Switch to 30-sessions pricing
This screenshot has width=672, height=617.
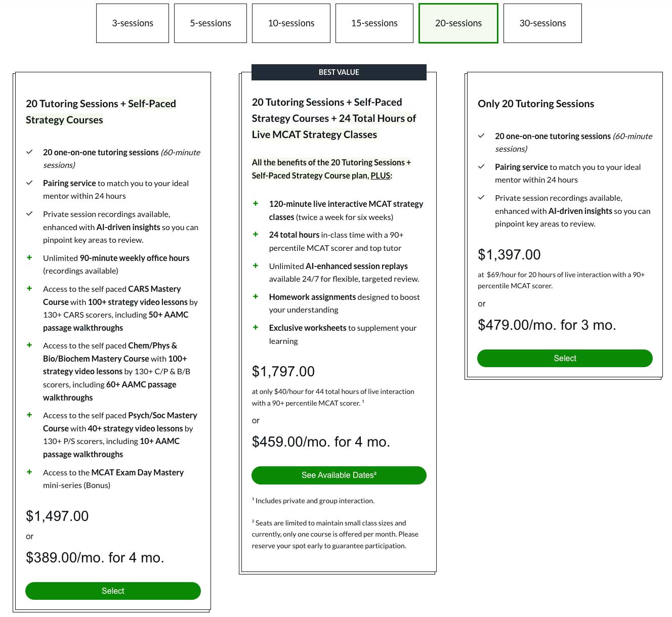pyautogui.click(x=542, y=23)
